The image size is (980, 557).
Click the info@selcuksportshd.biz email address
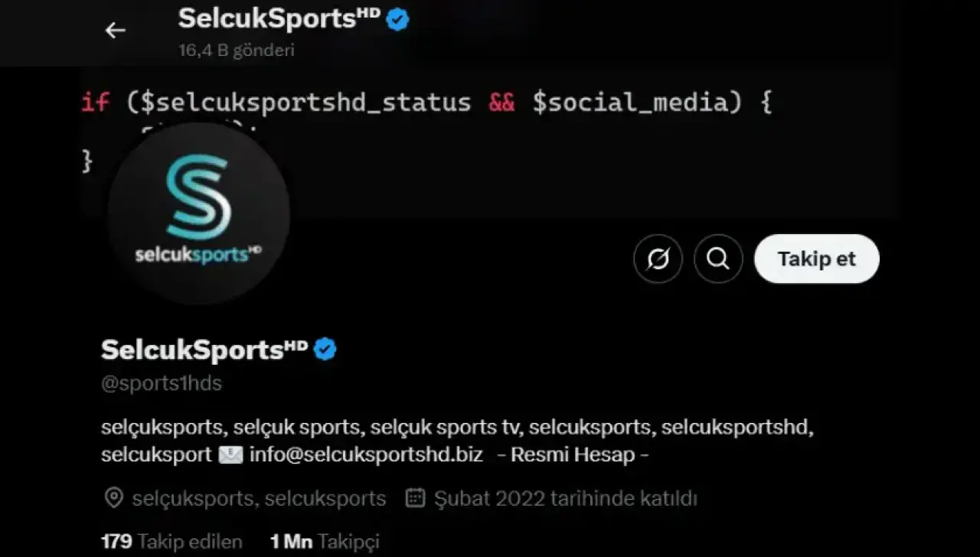(x=366, y=455)
